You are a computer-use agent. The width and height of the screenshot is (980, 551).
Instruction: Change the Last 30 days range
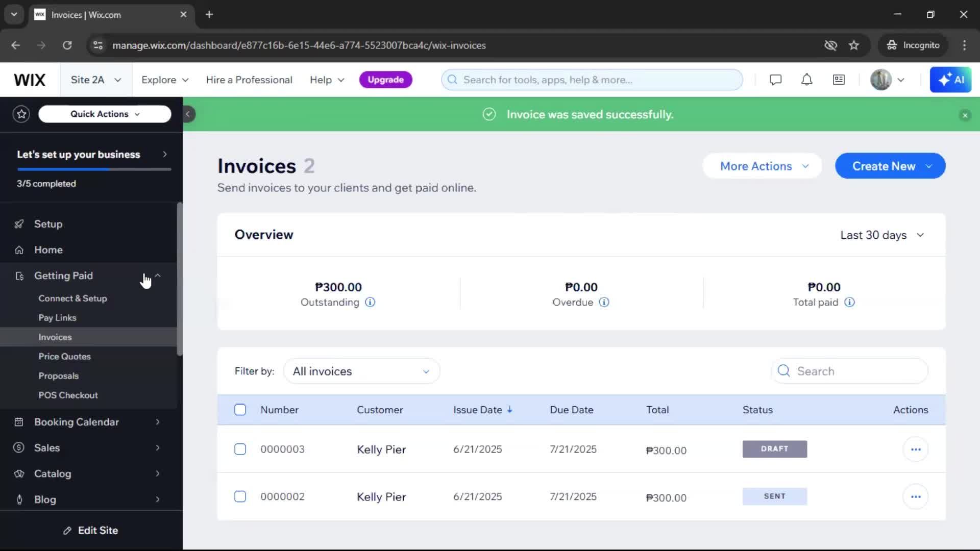882,235
